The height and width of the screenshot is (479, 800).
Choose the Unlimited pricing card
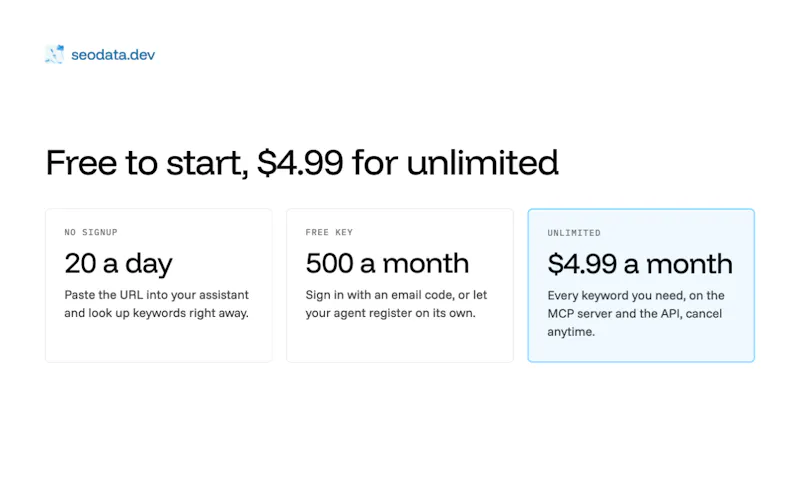(x=641, y=285)
